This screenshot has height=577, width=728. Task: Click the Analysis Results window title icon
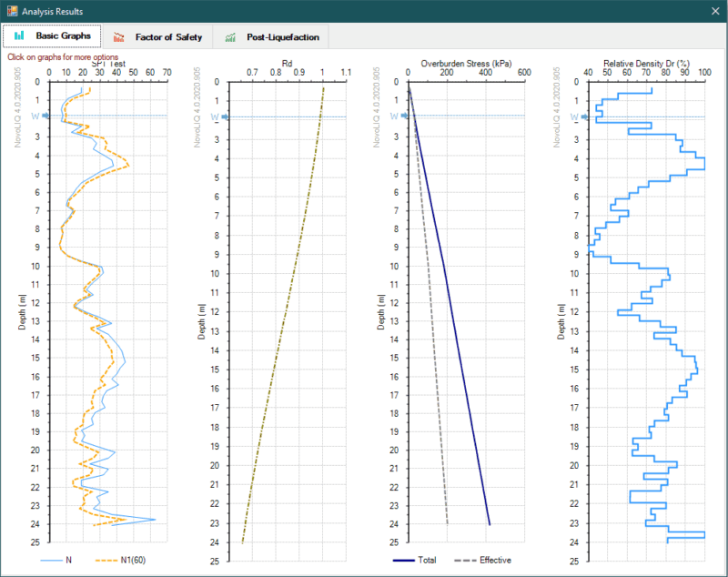(x=12, y=11)
